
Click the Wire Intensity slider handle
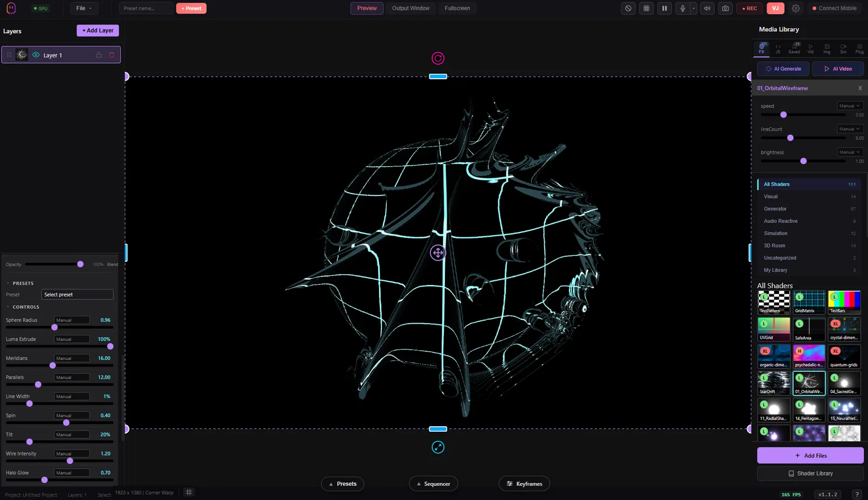pyautogui.click(x=70, y=461)
